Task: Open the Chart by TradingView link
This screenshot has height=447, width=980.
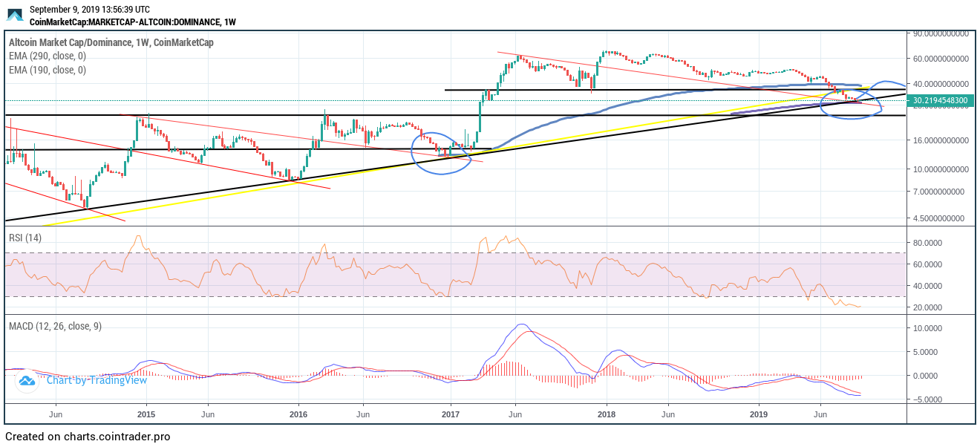Action: pyautogui.click(x=97, y=381)
